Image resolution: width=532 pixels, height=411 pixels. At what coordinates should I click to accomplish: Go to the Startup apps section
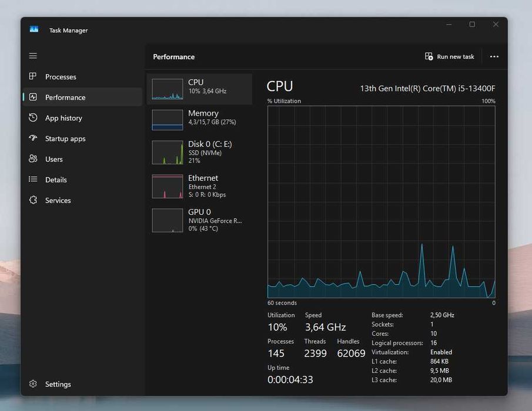(65, 139)
